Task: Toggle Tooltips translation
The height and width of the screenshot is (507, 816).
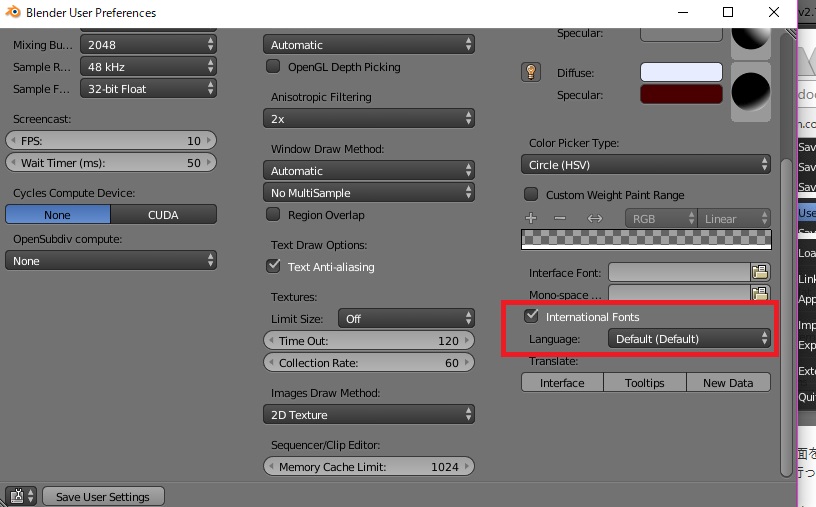Action: click(x=645, y=383)
